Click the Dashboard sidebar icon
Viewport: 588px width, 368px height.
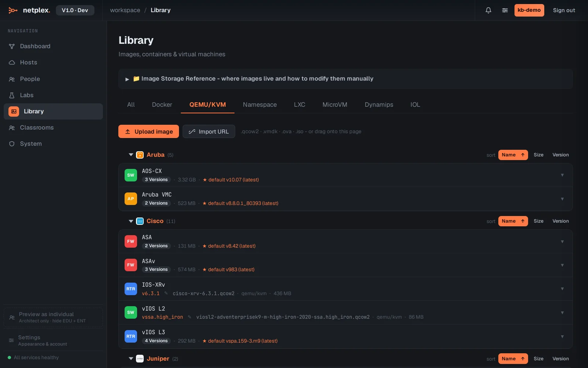pos(12,46)
